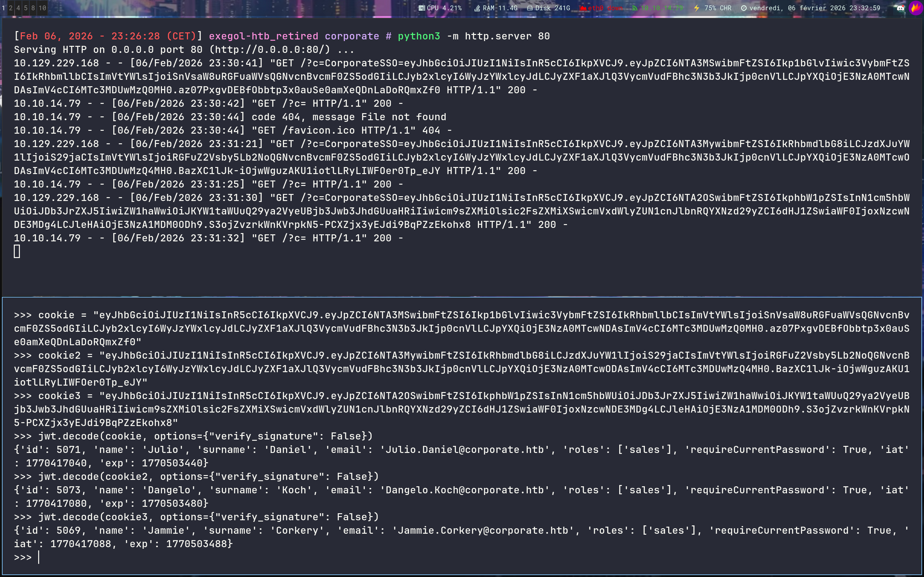The image size is (924, 577).
Task: Click the 75% CHR battery text
Action: (x=718, y=8)
